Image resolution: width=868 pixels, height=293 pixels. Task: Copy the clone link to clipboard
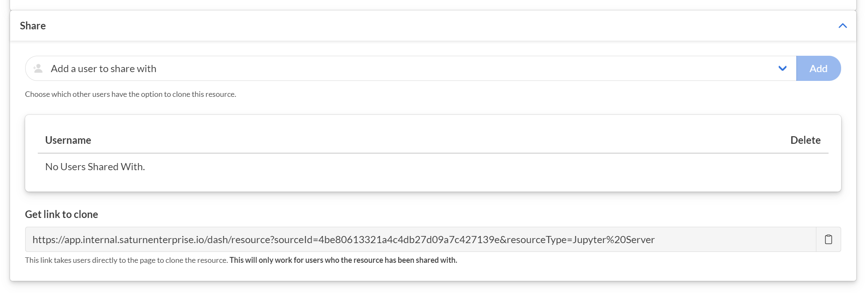[x=828, y=239]
